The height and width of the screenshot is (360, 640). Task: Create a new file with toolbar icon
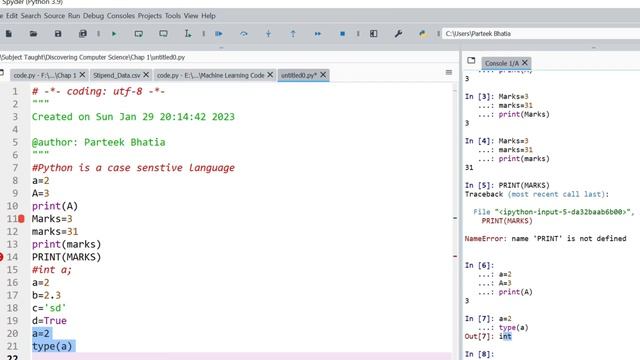tap(9, 34)
